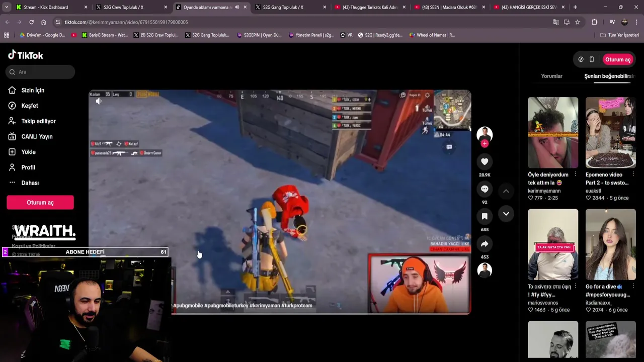Screen dimensions: 644x362
Task: Open more options for Epomeno video
Action: (633, 174)
